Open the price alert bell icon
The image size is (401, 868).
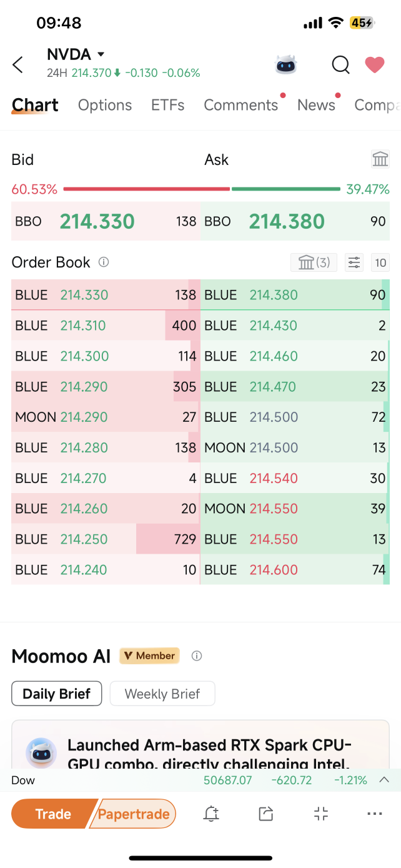[211, 814]
